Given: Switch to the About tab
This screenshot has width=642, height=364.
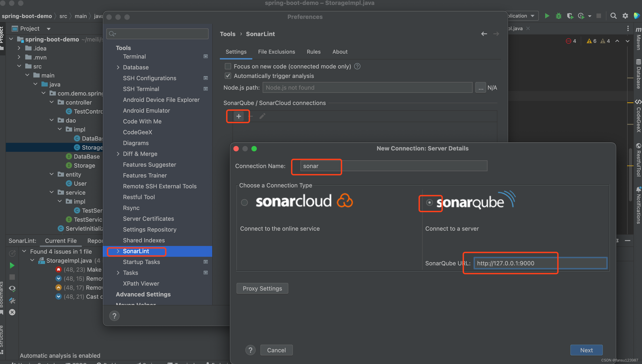Looking at the screenshot, I should (x=340, y=52).
